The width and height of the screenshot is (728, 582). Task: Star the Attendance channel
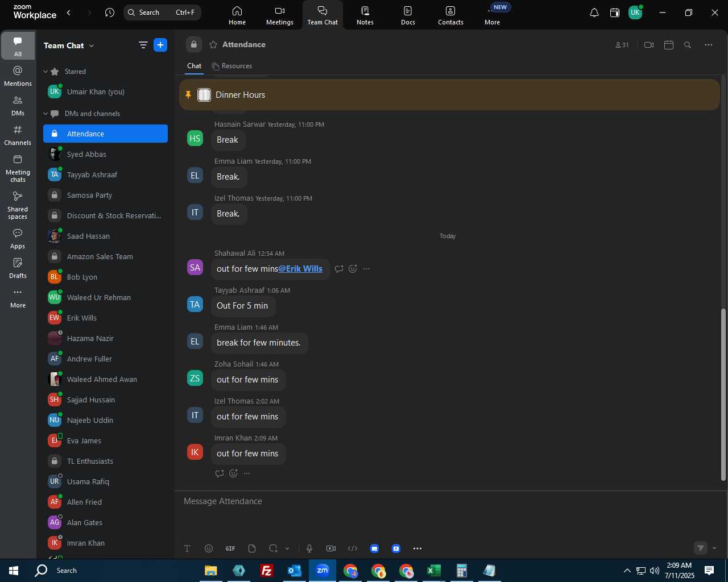[213, 44]
